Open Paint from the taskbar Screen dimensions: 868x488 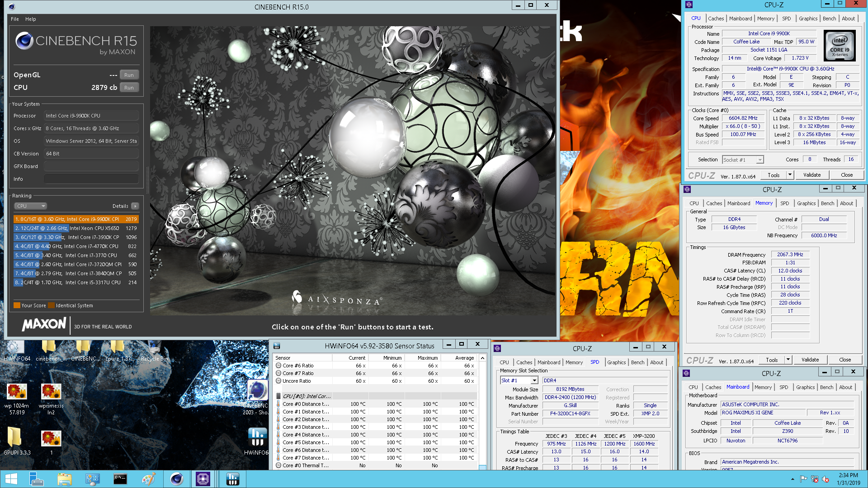[148, 479]
